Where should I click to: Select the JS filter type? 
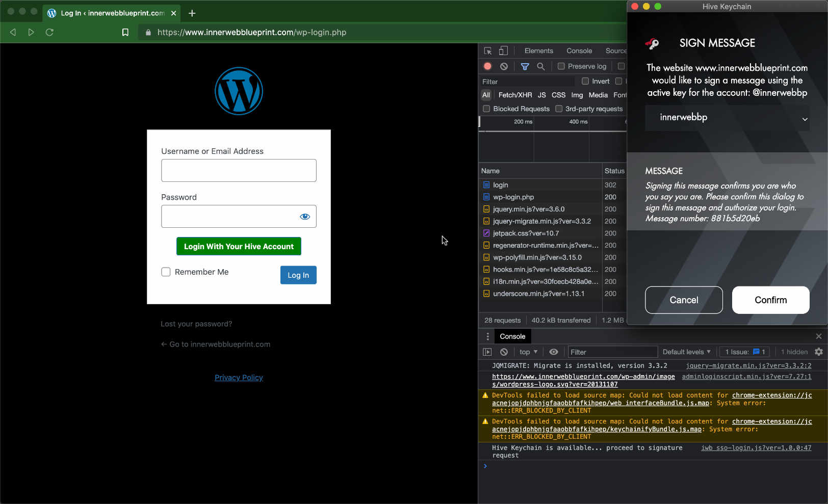[x=541, y=95]
